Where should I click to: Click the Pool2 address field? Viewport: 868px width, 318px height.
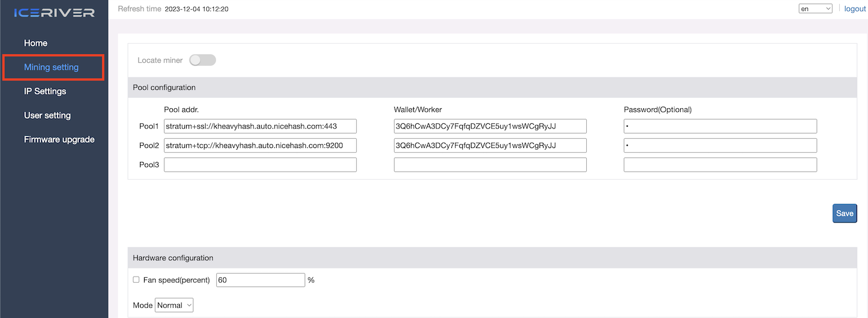[261, 145]
